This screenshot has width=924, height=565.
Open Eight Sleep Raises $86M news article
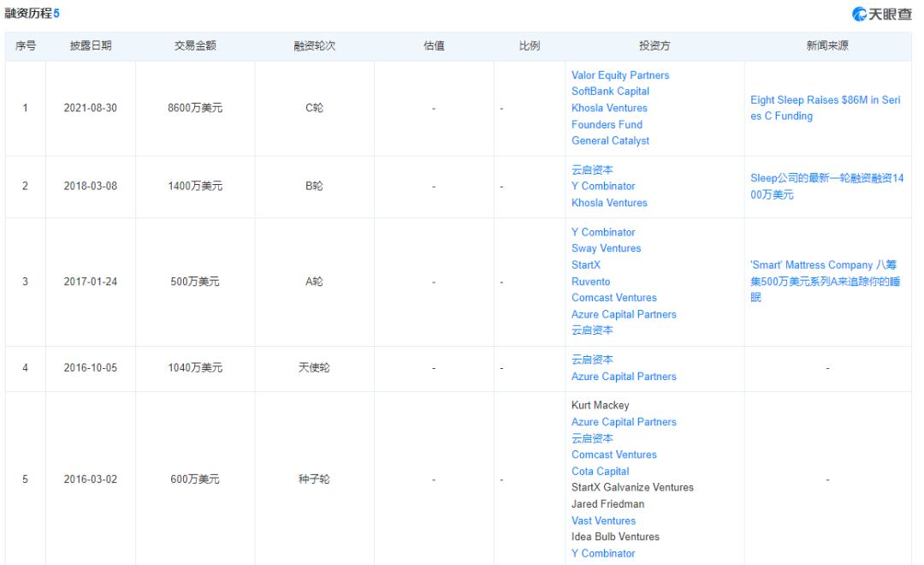coord(825,108)
